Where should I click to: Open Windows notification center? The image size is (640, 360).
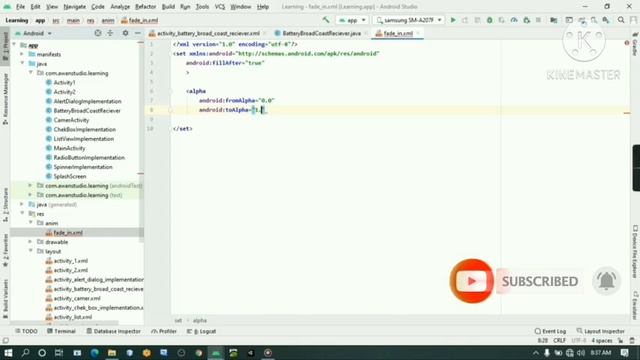click(x=624, y=353)
